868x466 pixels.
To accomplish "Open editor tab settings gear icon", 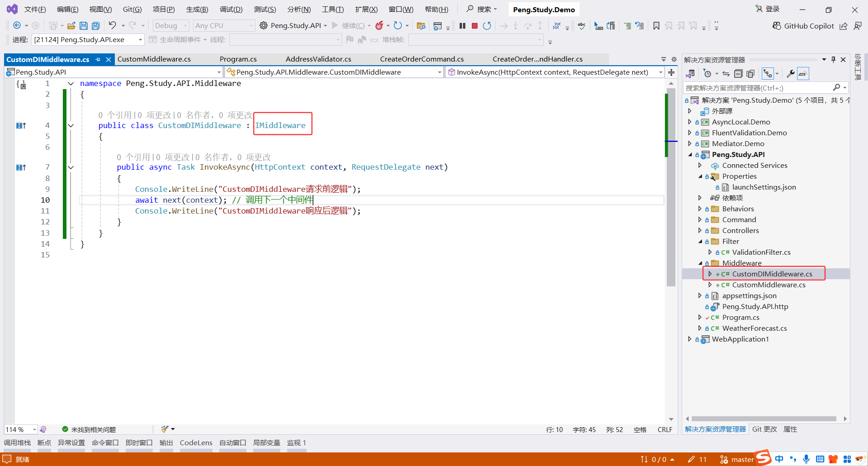I will [x=674, y=59].
